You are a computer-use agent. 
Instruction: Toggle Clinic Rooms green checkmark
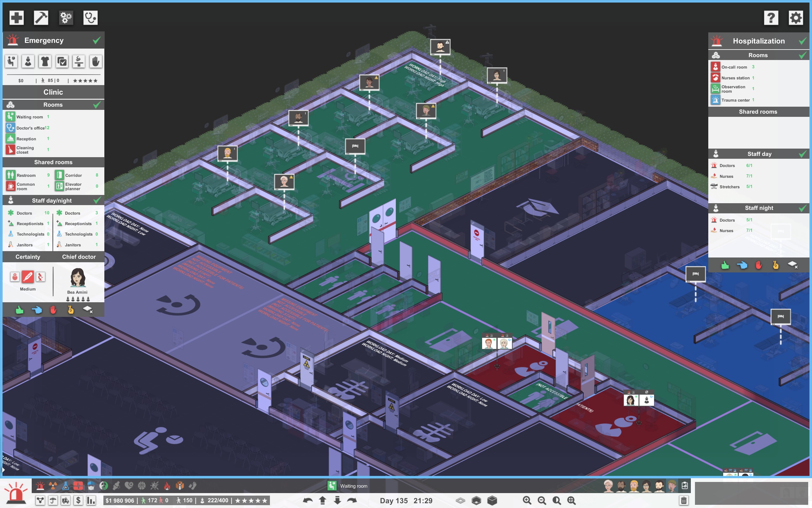[97, 105]
